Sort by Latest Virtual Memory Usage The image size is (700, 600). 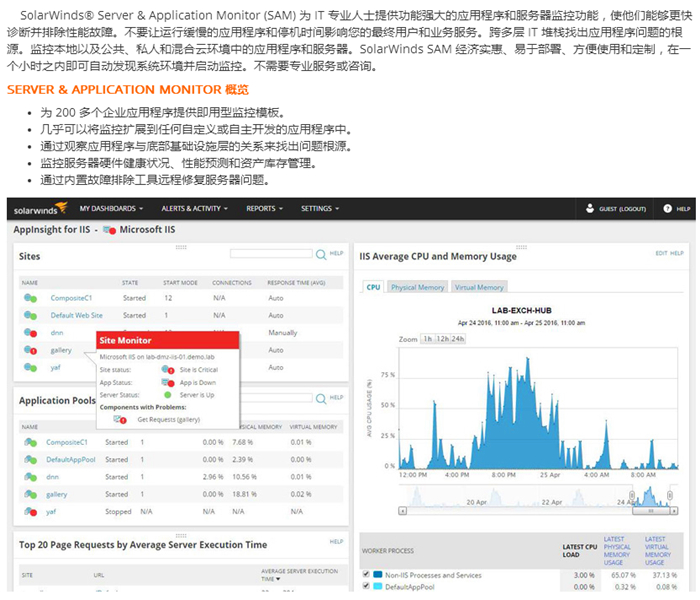(658, 551)
